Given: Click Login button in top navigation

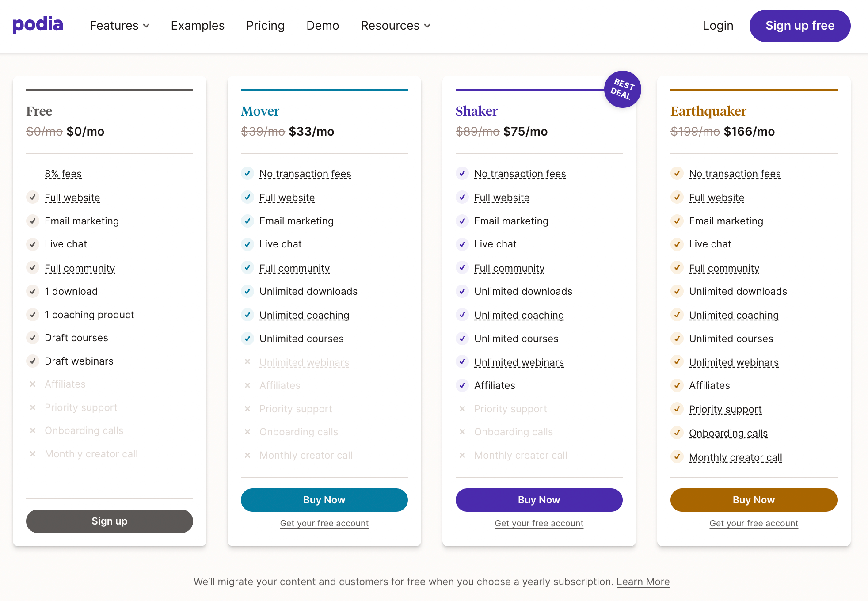Looking at the screenshot, I should tap(718, 26).
